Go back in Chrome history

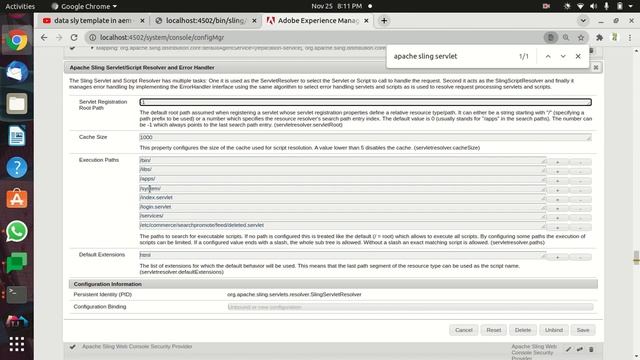44,37
